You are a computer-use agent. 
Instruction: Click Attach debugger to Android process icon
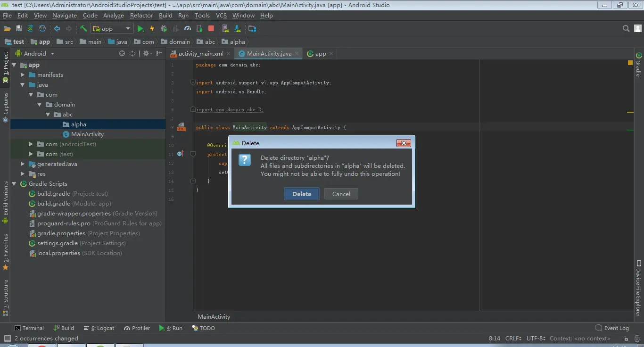199,29
